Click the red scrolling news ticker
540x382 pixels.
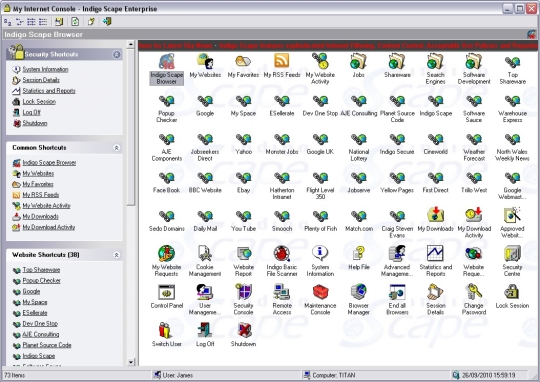point(338,45)
